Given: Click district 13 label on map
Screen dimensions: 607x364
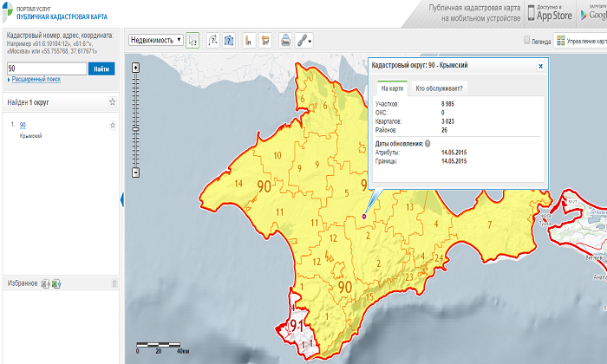Looking at the screenshot, I should click(409, 207).
